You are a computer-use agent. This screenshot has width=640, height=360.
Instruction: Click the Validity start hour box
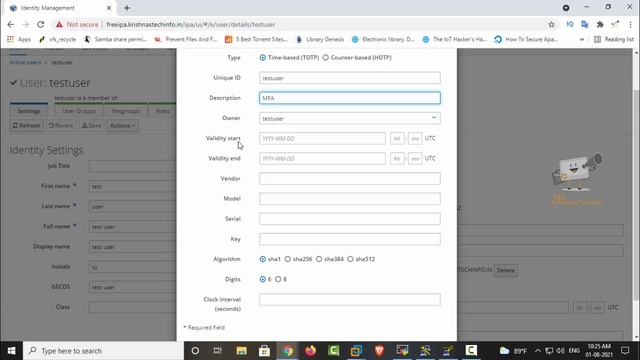[x=397, y=138]
